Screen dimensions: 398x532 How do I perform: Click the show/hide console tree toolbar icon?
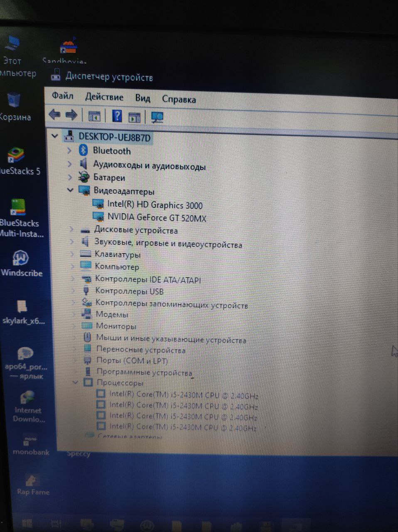click(94, 116)
